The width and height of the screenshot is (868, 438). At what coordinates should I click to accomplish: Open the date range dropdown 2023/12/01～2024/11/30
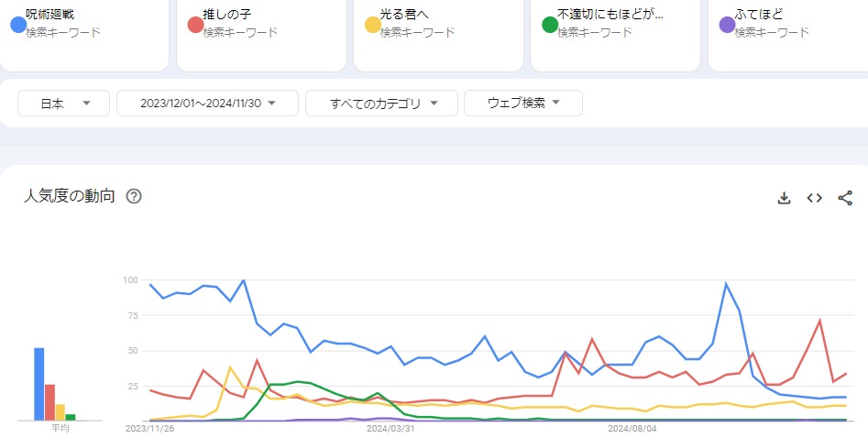pyautogui.click(x=207, y=104)
